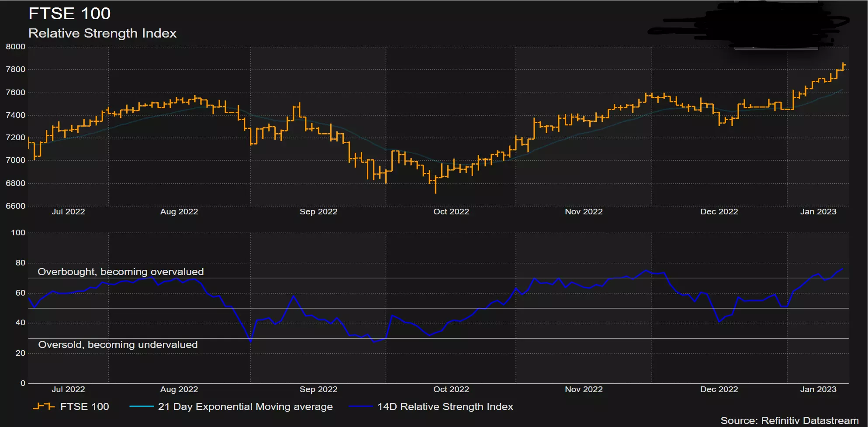Click Aug 2022 on the RSI chart axis
The height and width of the screenshot is (427, 868).
(179, 389)
